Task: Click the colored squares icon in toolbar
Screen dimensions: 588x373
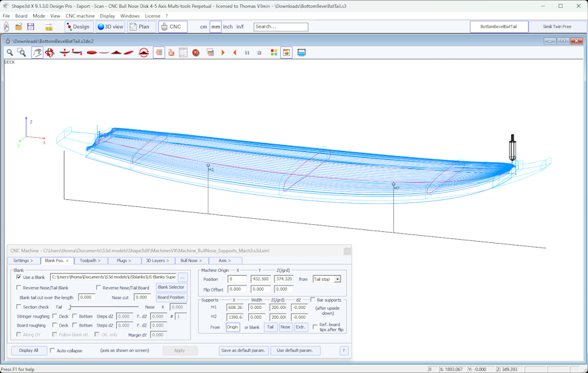Action: 274,52
